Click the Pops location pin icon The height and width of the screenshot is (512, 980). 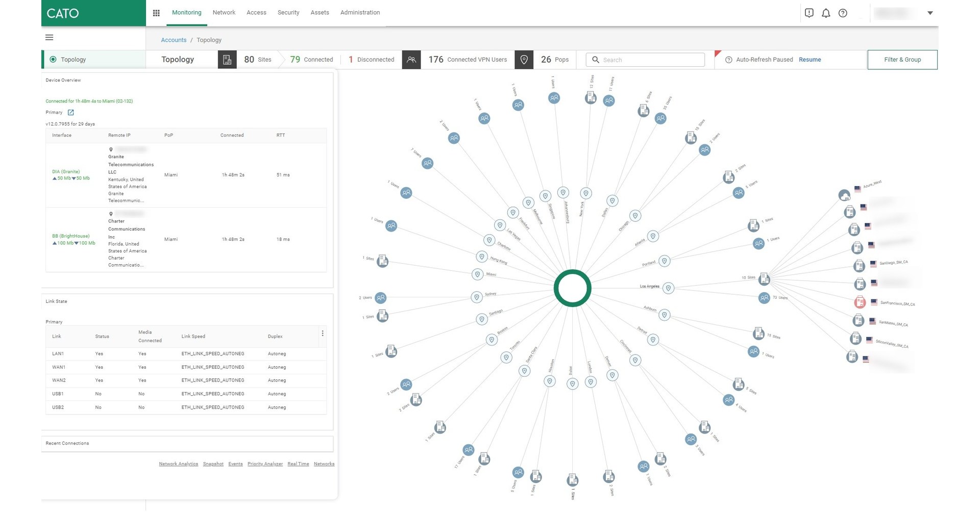[524, 60]
